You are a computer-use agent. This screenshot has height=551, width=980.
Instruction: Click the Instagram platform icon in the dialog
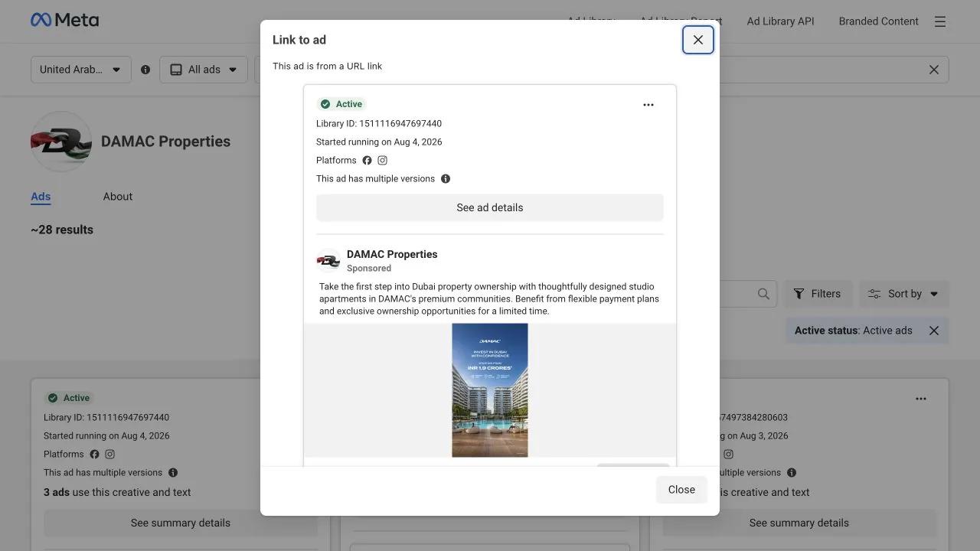pyautogui.click(x=382, y=161)
